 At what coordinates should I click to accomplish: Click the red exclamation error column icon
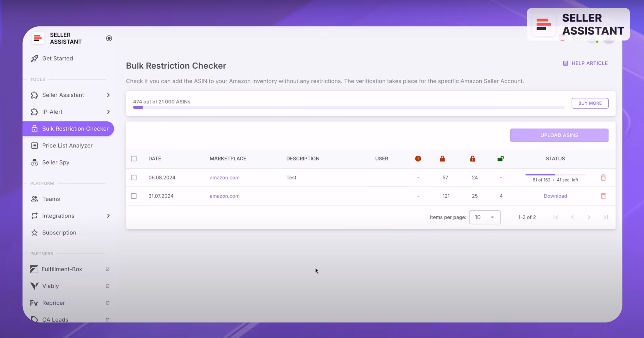pos(418,158)
